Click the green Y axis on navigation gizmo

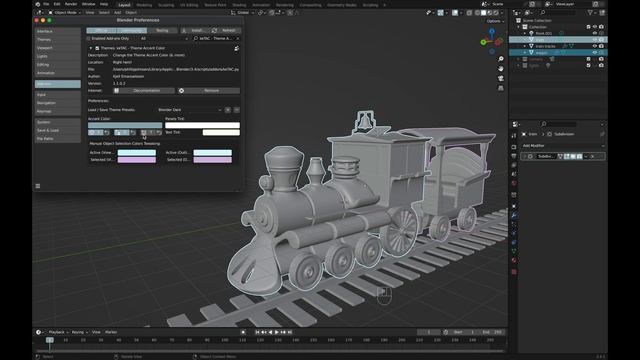coord(483,42)
